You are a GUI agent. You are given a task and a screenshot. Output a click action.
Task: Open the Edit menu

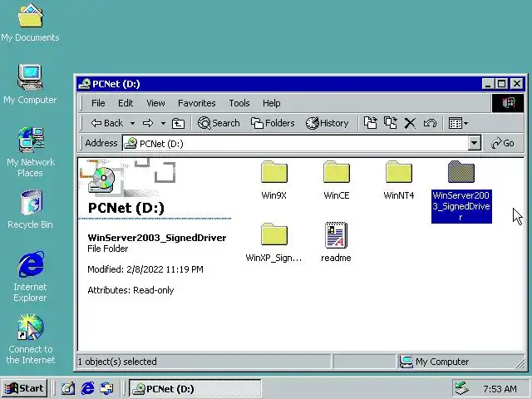coord(126,103)
